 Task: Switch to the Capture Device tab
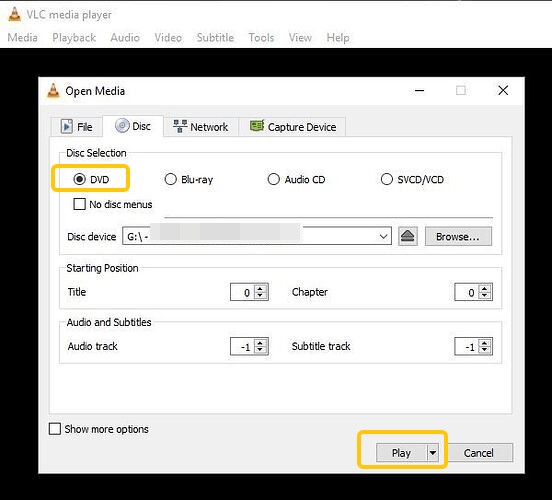point(293,127)
